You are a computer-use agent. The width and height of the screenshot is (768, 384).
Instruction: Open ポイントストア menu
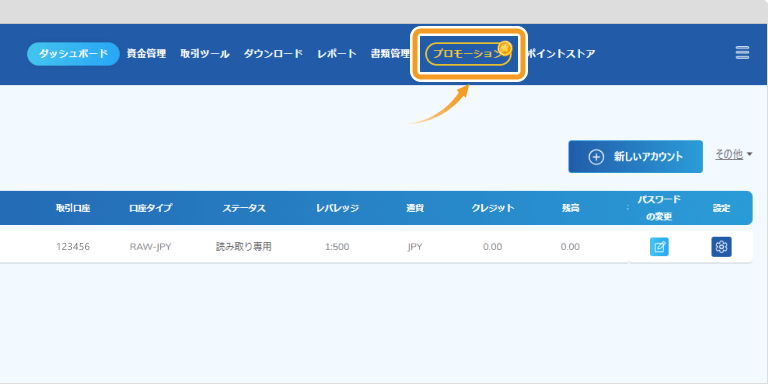[x=560, y=54]
